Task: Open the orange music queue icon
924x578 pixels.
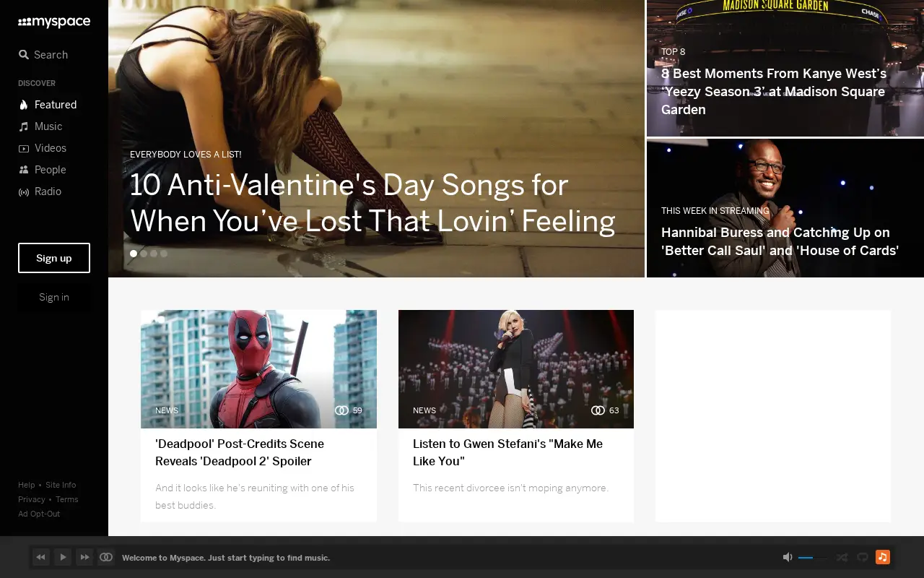Action: (x=882, y=557)
